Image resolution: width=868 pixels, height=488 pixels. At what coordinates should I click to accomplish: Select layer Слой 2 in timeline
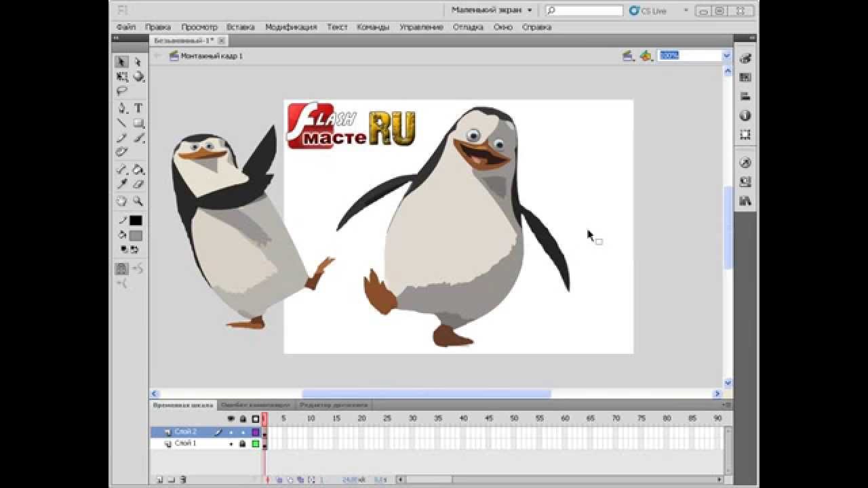[x=185, y=432]
